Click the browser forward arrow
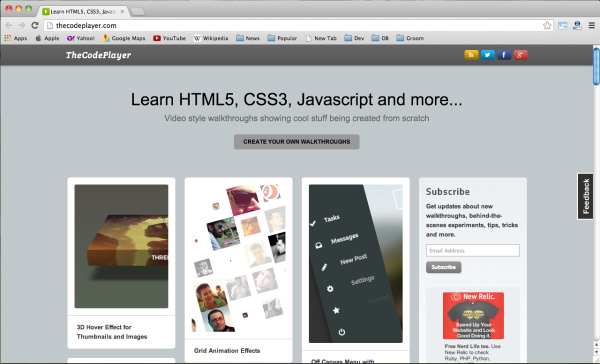Screen dimensions: 600x364 coord(21,25)
